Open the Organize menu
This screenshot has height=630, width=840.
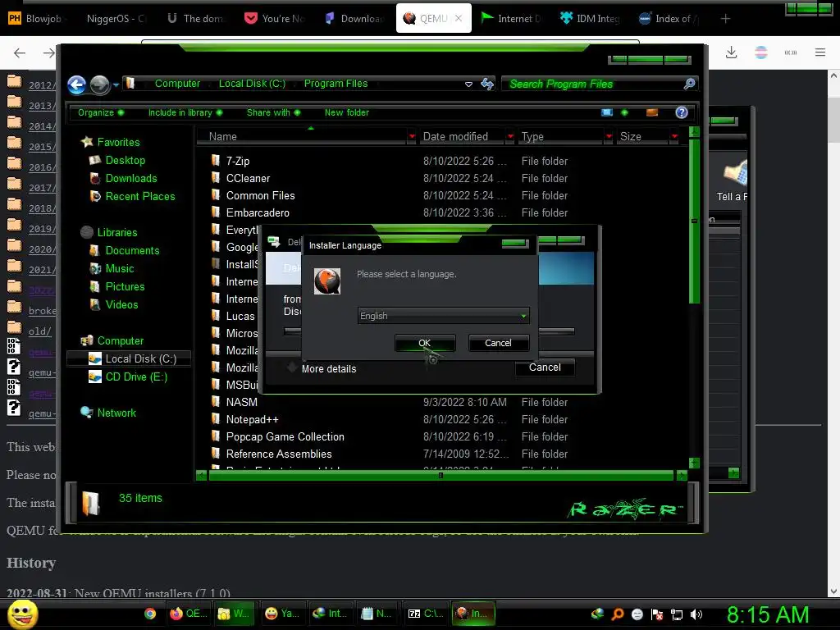coord(101,112)
